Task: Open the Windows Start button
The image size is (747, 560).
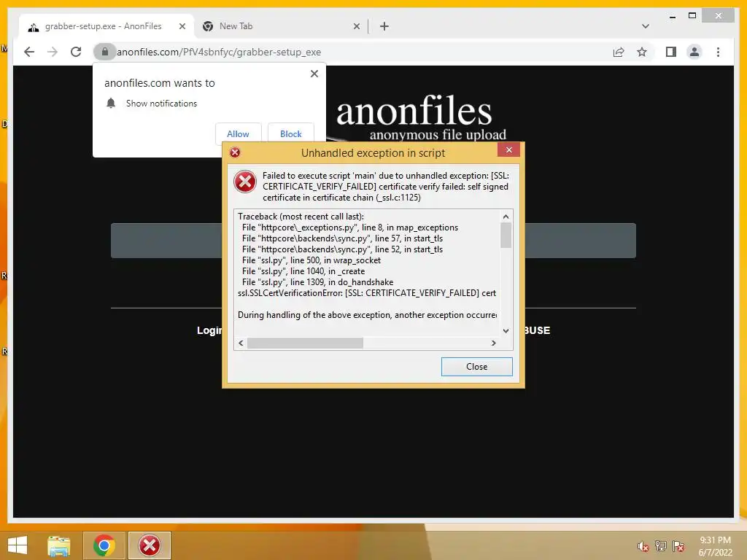Action: pyautogui.click(x=18, y=545)
